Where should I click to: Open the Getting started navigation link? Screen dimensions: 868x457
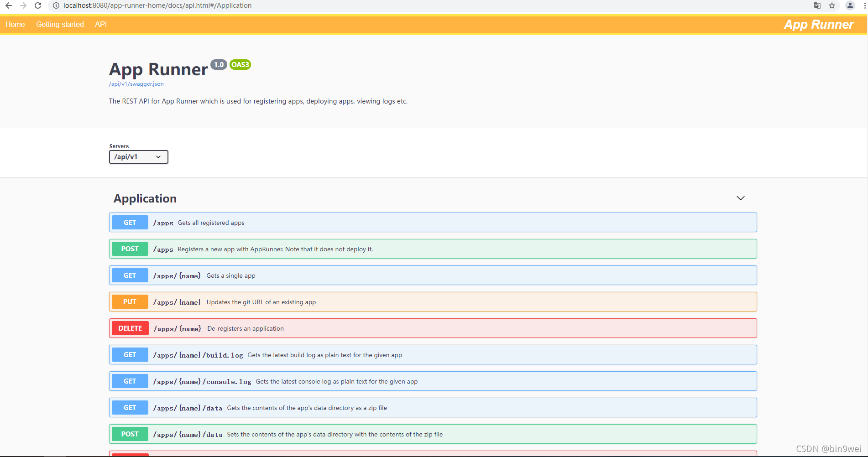[60, 24]
